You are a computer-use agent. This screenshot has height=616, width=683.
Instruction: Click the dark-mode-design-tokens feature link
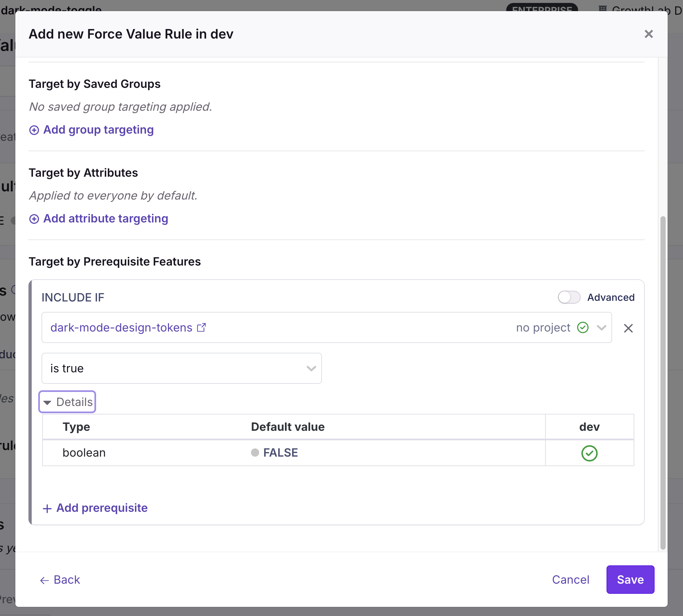[x=121, y=328]
